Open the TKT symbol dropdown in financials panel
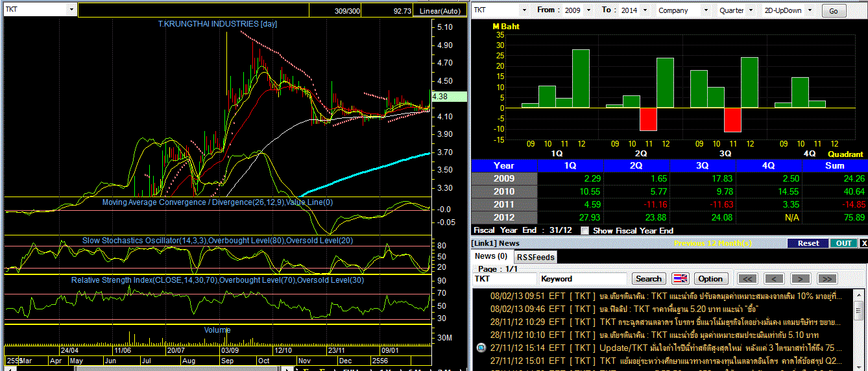868x371 pixels. pyautogui.click(x=525, y=10)
